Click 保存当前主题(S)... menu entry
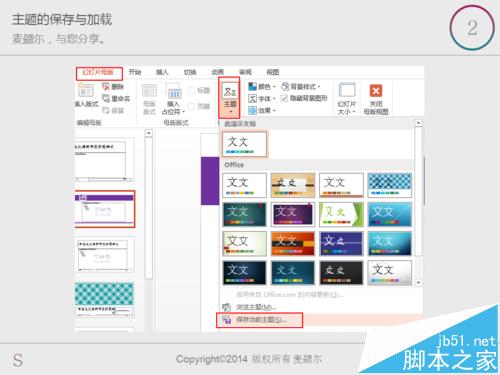Viewport: 500px width, 375px height. pos(261,320)
